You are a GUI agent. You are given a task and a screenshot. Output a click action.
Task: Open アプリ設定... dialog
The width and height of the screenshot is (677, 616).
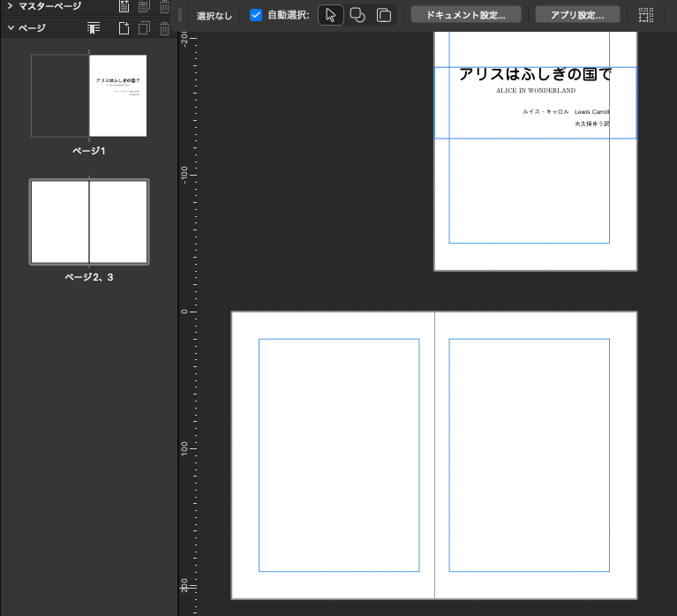(x=577, y=15)
